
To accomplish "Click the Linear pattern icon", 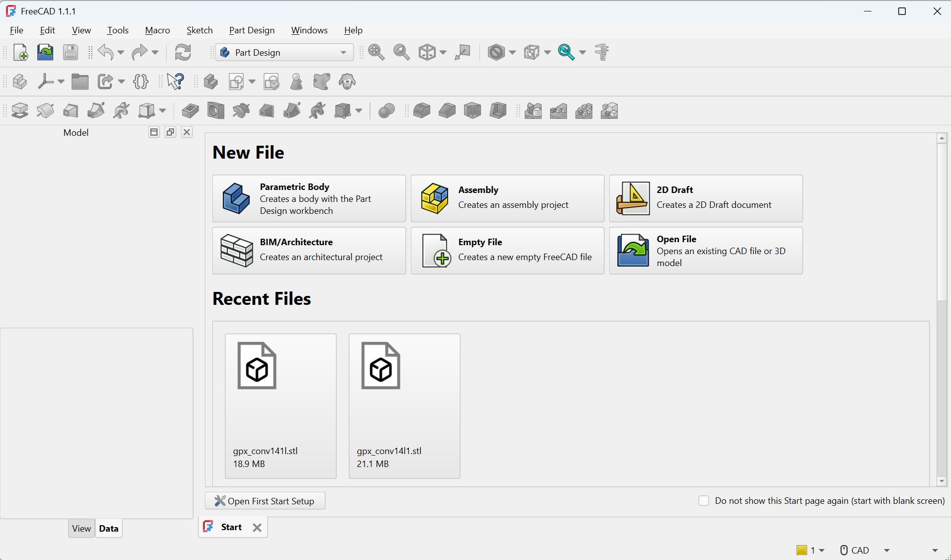I will pyautogui.click(x=559, y=110).
